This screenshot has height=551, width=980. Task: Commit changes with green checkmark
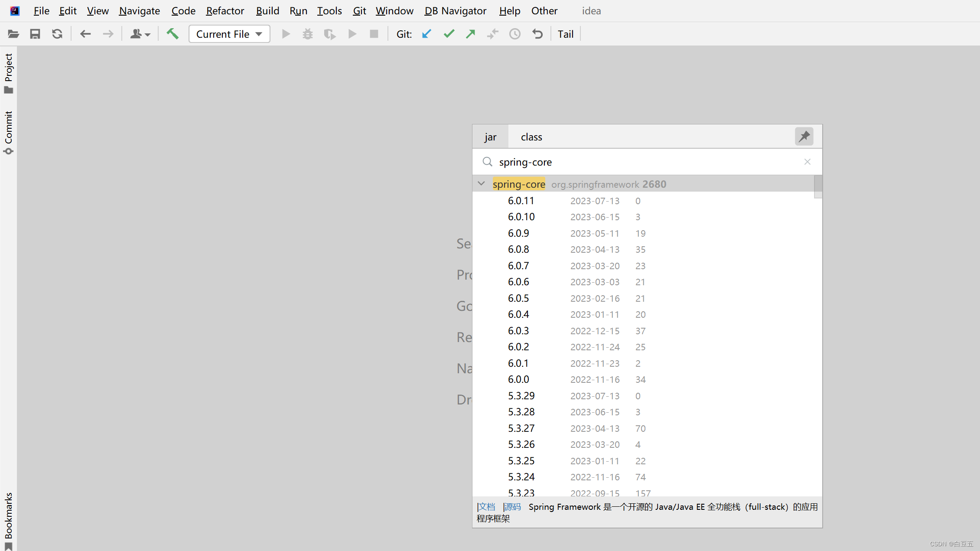point(449,34)
